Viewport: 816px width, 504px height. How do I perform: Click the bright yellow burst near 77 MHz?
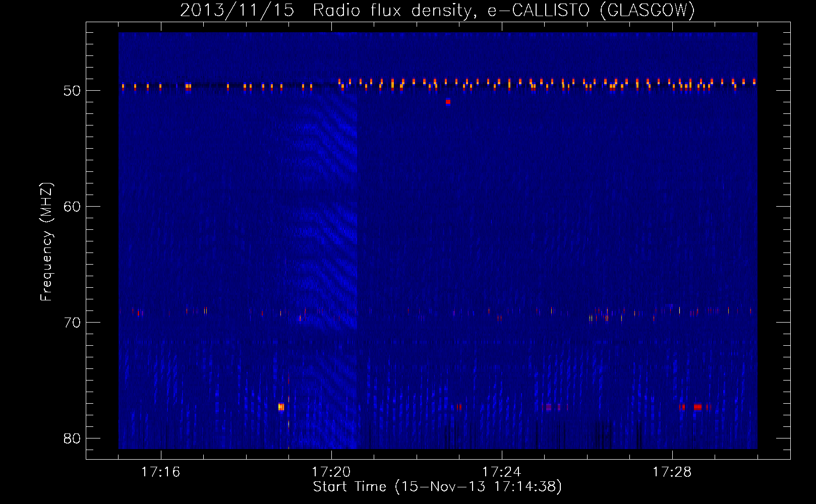281,407
